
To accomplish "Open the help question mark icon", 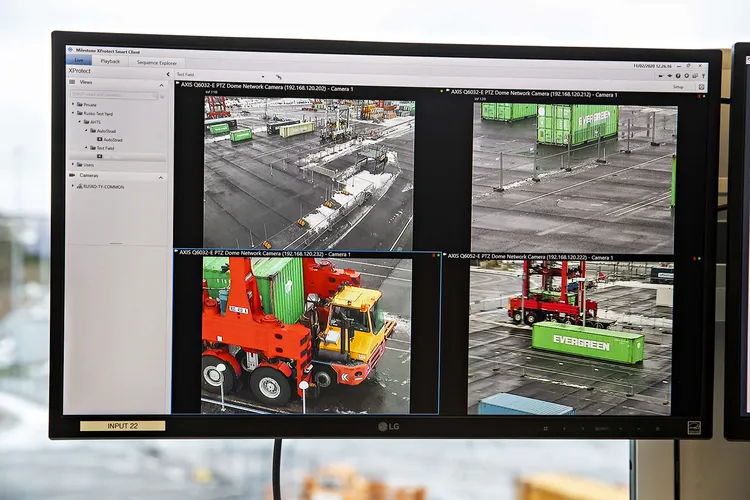I will pos(679,76).
